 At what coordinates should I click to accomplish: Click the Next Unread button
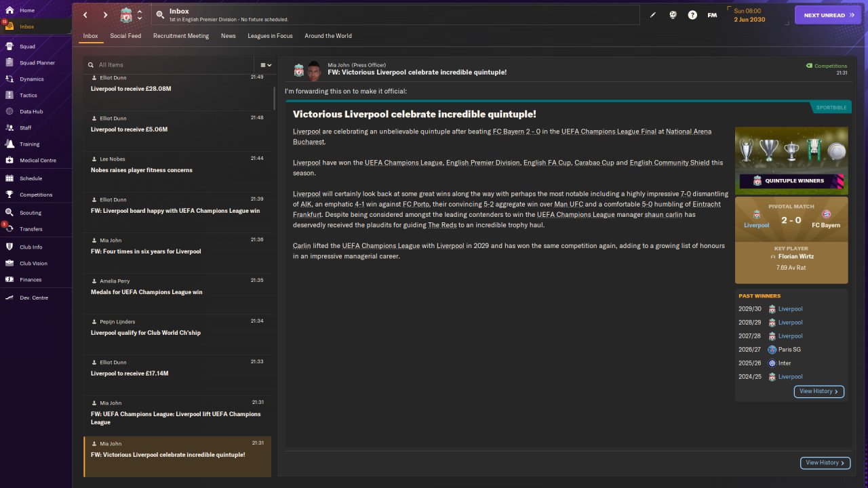(x=827, y=15)
